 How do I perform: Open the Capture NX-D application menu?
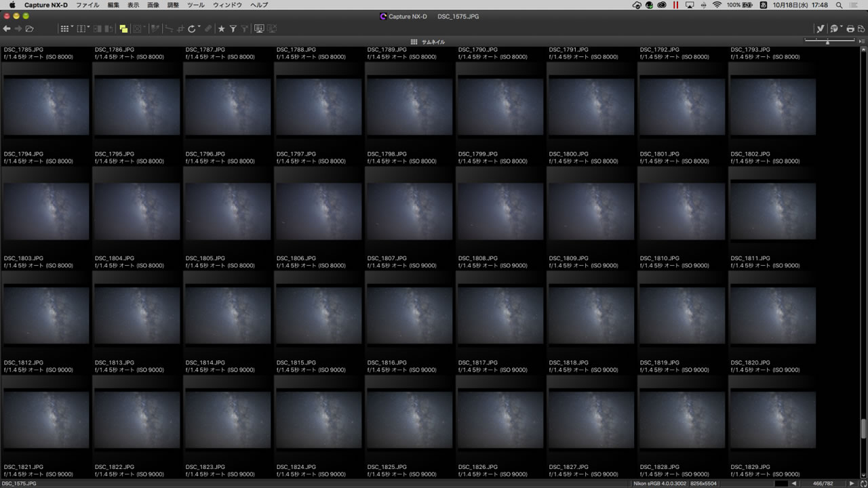46,5
